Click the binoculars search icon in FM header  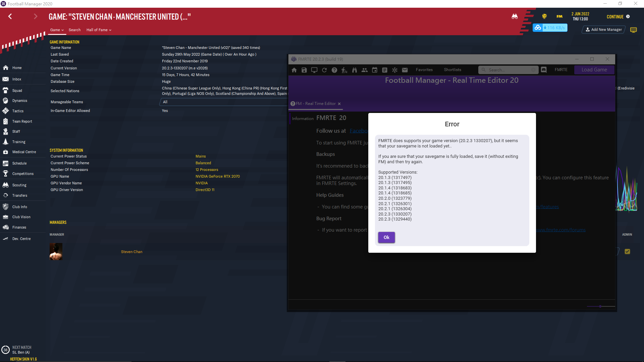(x=515, y=16)
